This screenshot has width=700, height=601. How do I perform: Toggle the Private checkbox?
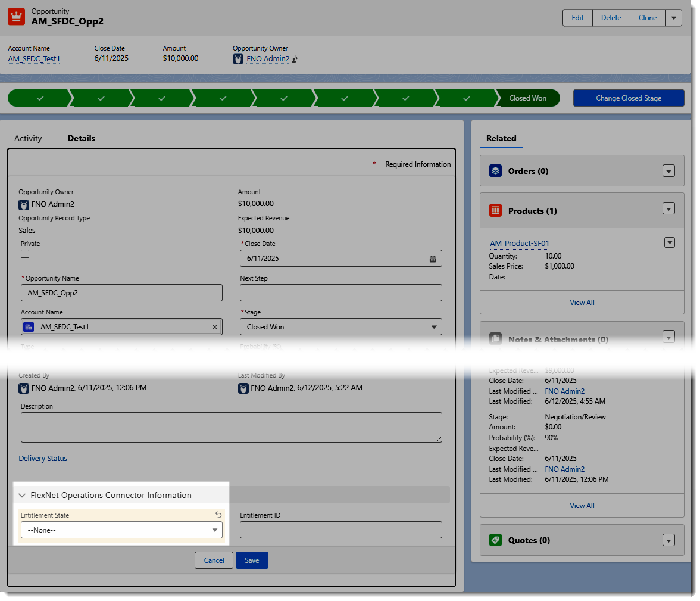click(x=25, y=254)
